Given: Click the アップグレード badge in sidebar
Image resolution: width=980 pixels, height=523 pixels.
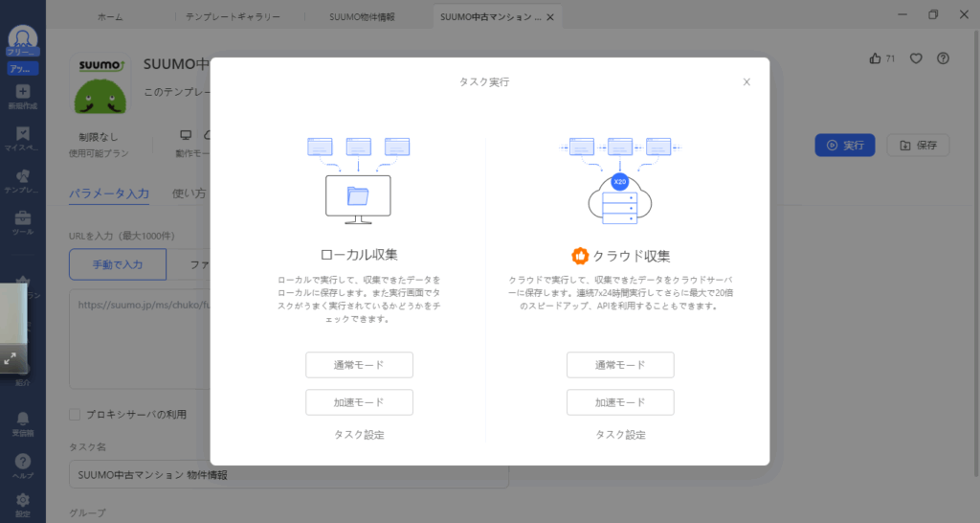Looking at the screenshot, I should (x=23, y=69).
